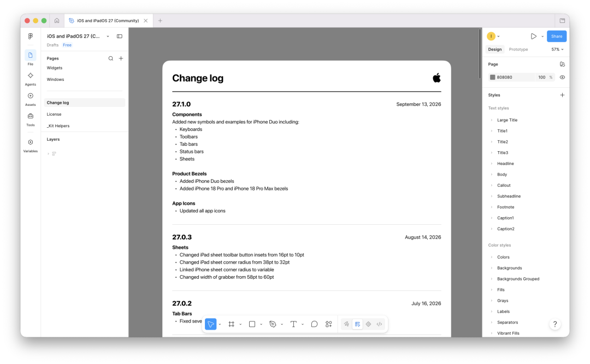Click the user avatar icon

pos(491,36)
